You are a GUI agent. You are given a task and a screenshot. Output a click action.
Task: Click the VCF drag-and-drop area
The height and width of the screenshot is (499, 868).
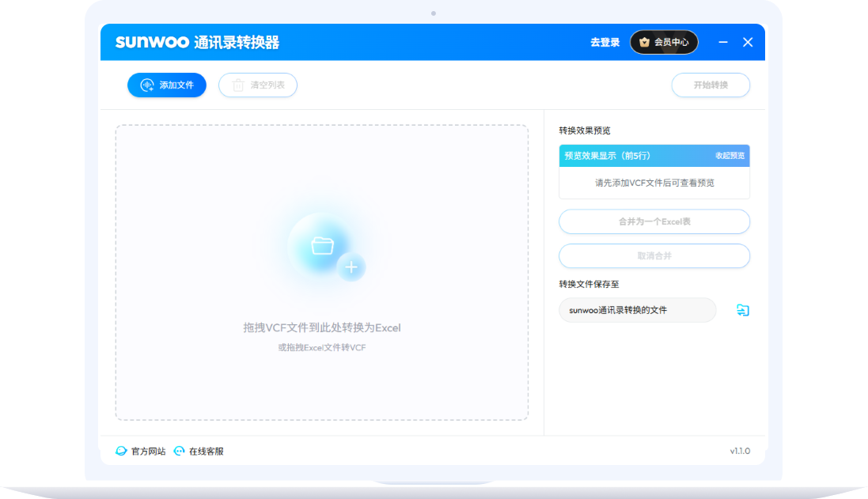[x=323, y=269]
